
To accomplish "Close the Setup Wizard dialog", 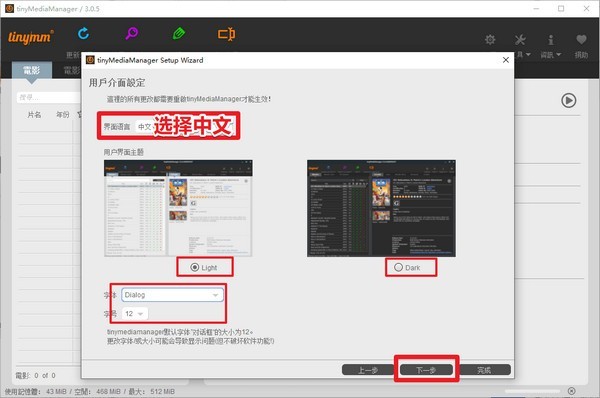I will 505,60.
